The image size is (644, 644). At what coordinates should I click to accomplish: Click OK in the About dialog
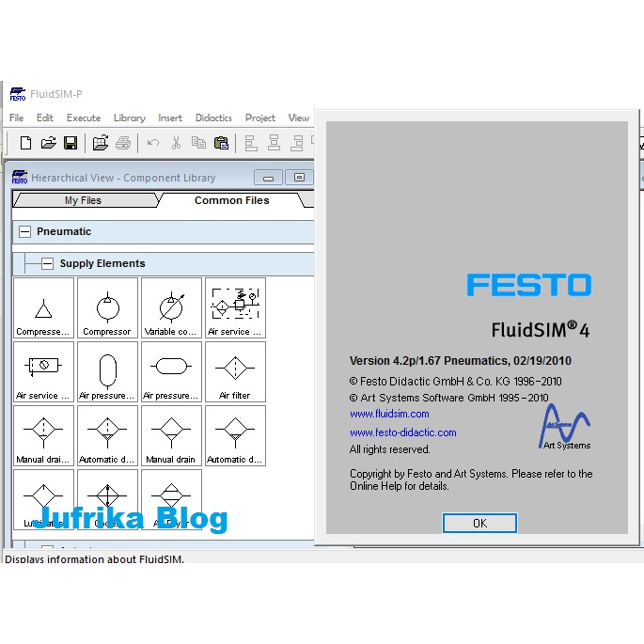[479, 524]
